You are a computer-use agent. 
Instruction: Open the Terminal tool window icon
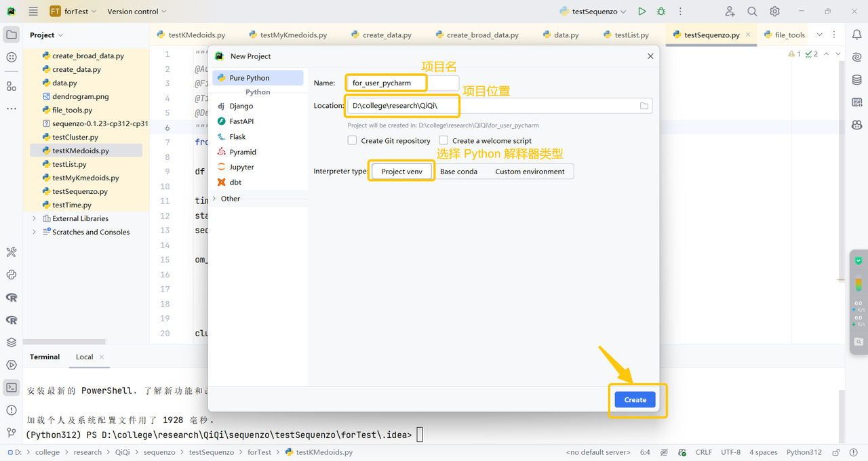point(12,388)
